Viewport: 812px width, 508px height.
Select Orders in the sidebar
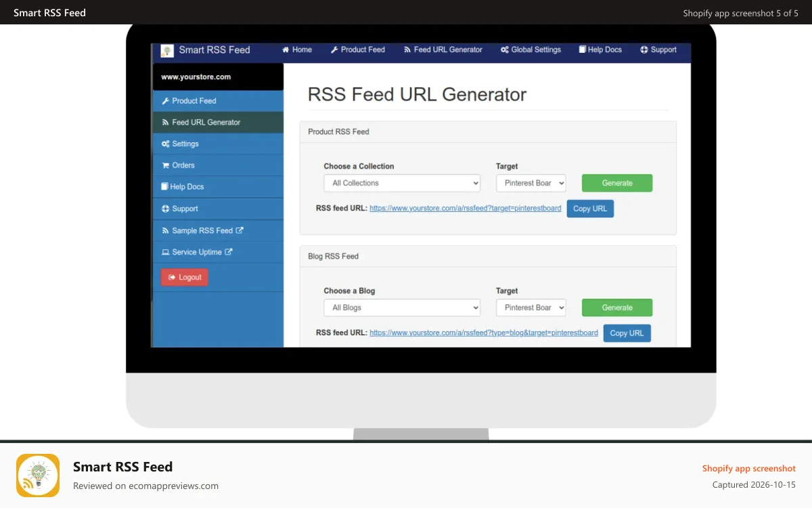pos(218,165)
